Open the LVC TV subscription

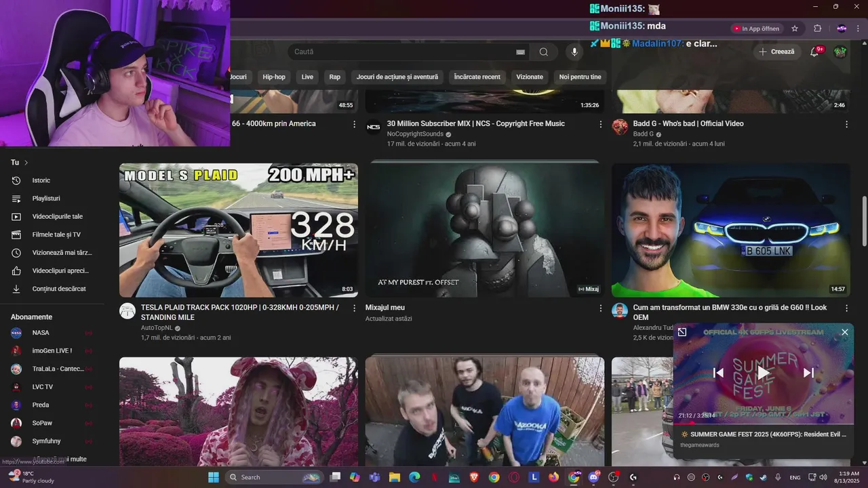click(x=53, y=387)
